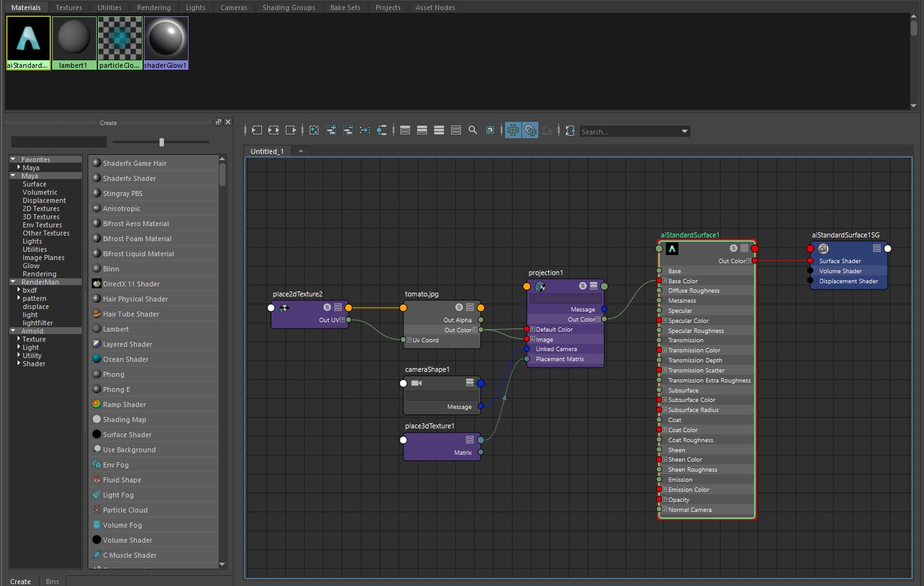Expand Arnold Shader subcategory

(x=19, y=364)
